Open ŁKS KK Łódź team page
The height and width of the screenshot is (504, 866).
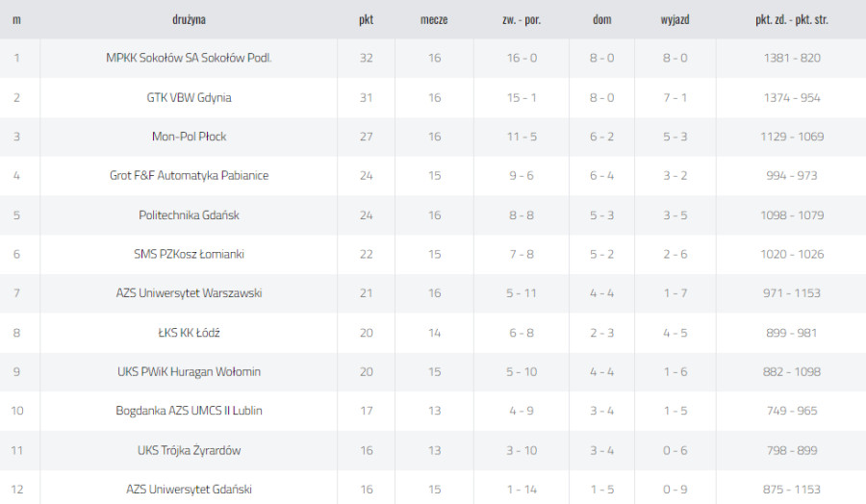click(189, 333)
